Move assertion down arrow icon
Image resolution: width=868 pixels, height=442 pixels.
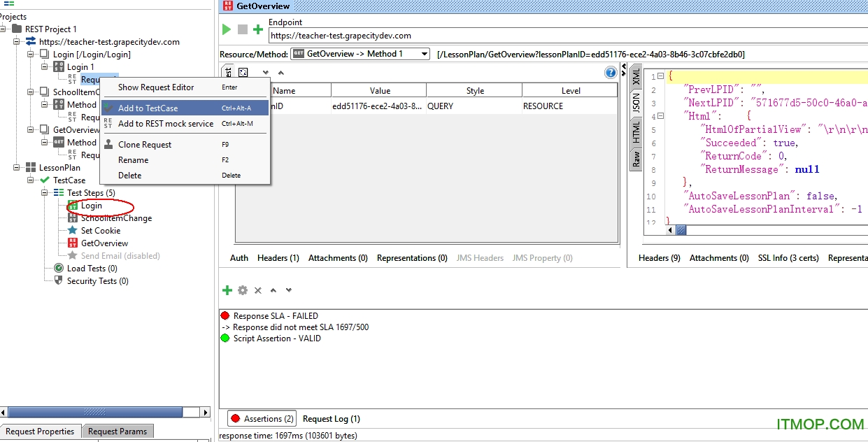(x=288, y=290)
